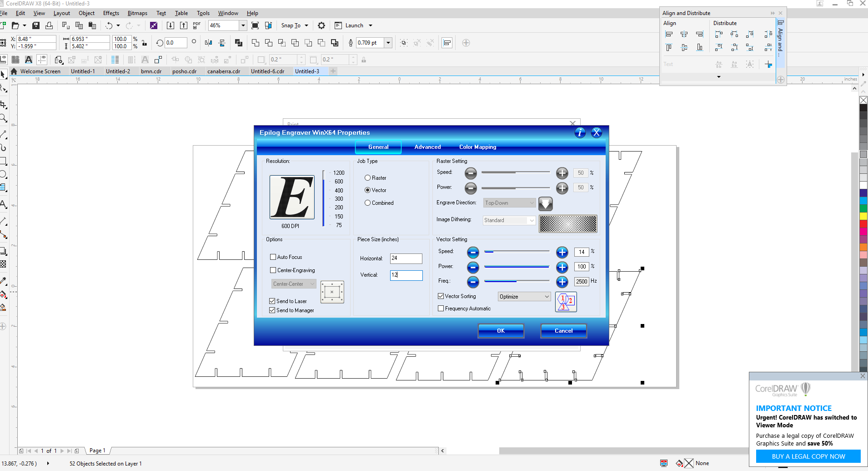Viewport: 868px width, 471px height.
Task: Select the Vector job type
Action: pyautogui.click(x=376, y=190)
